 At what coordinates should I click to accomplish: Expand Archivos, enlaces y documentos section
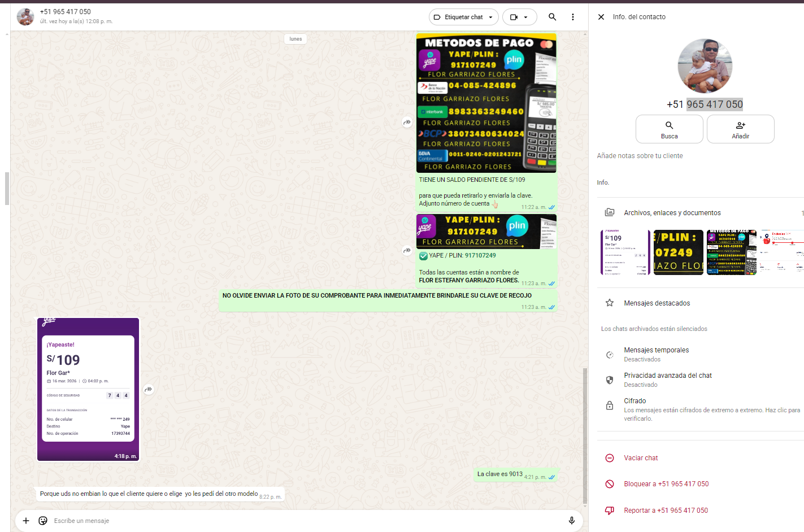[672, 213]
